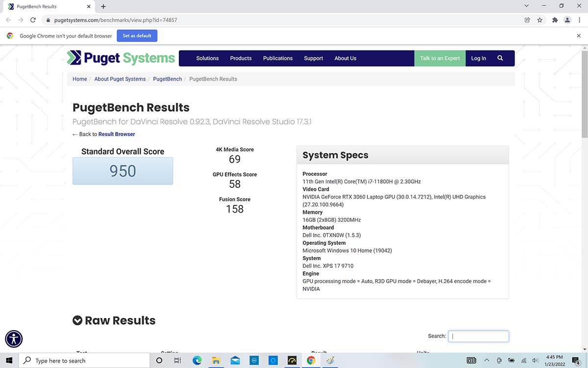
Task: Click Set as default button
Action: pos(137,36)
